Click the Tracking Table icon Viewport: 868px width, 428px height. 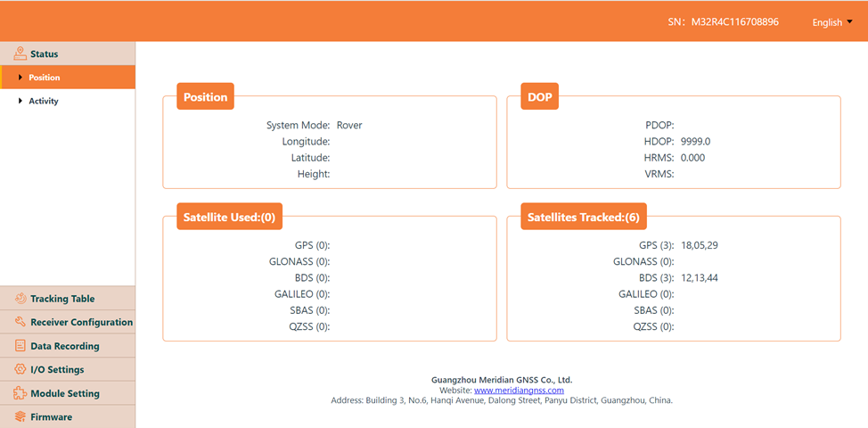20,299
